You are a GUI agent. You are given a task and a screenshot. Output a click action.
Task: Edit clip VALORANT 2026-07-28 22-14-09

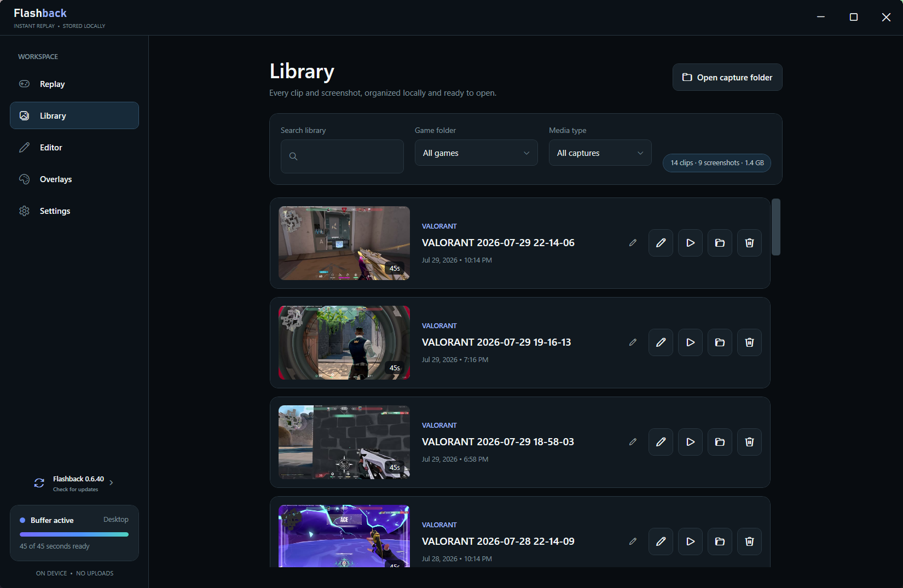[x=661, y=542]
